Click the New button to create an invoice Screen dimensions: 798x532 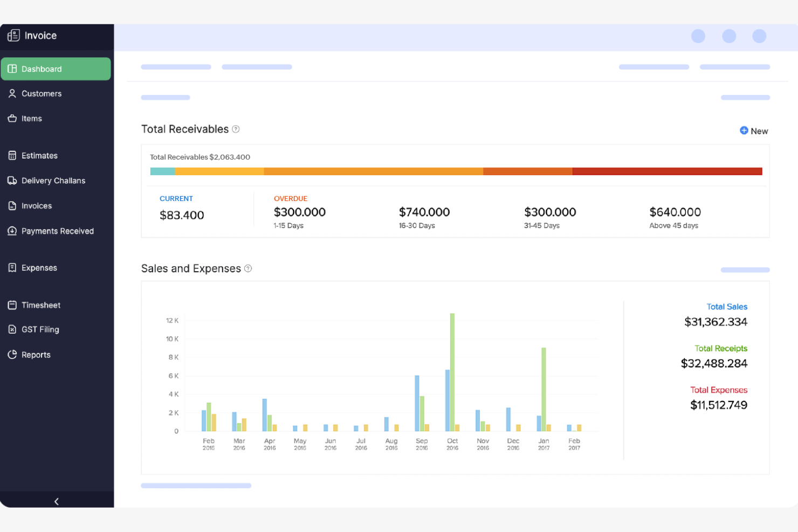tap(753, 130)
